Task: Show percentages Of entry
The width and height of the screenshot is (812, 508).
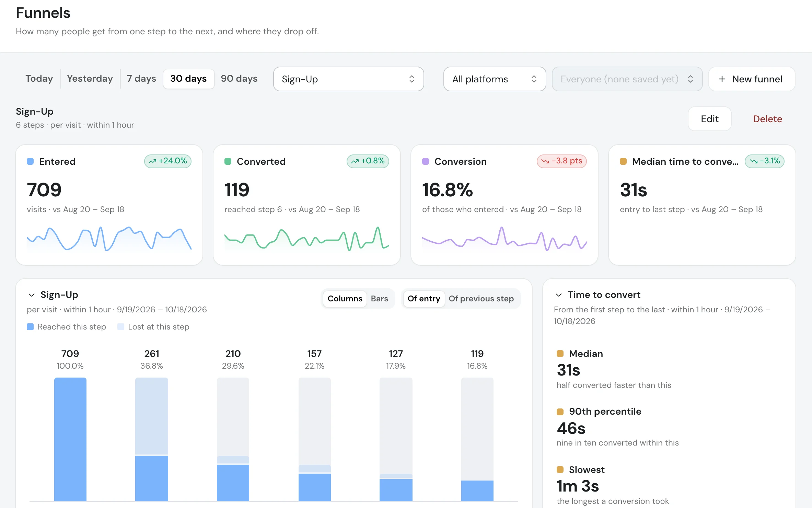Action: pyautogui.click(x=424, y=299)
